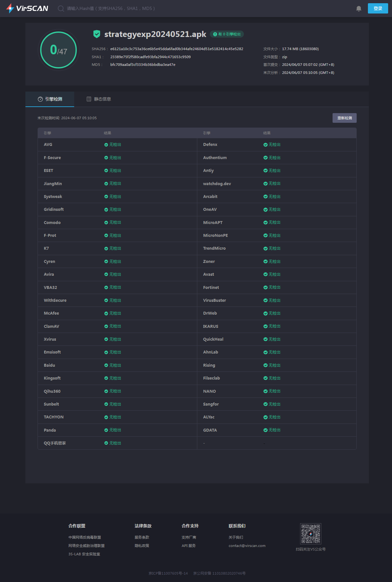Click the QuickHeal engine name
392x582 pixels.
213,339
